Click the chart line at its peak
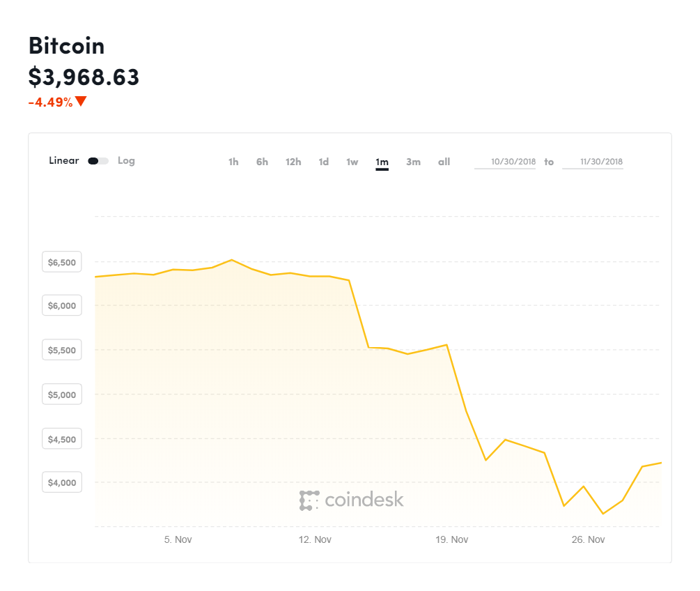Viewport: 700px width, 591px height. [x=233, y=259]
